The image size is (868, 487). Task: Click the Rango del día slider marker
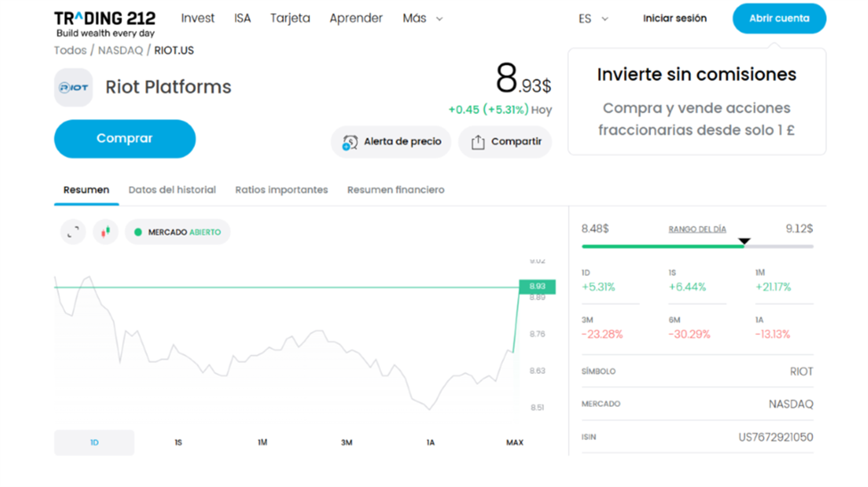click(x=744, y=241)
